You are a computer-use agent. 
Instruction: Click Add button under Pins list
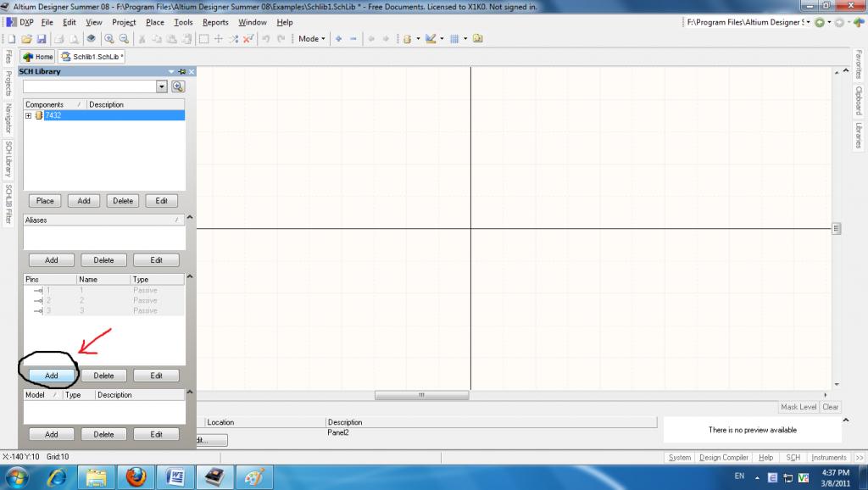(x=51, y=376)
